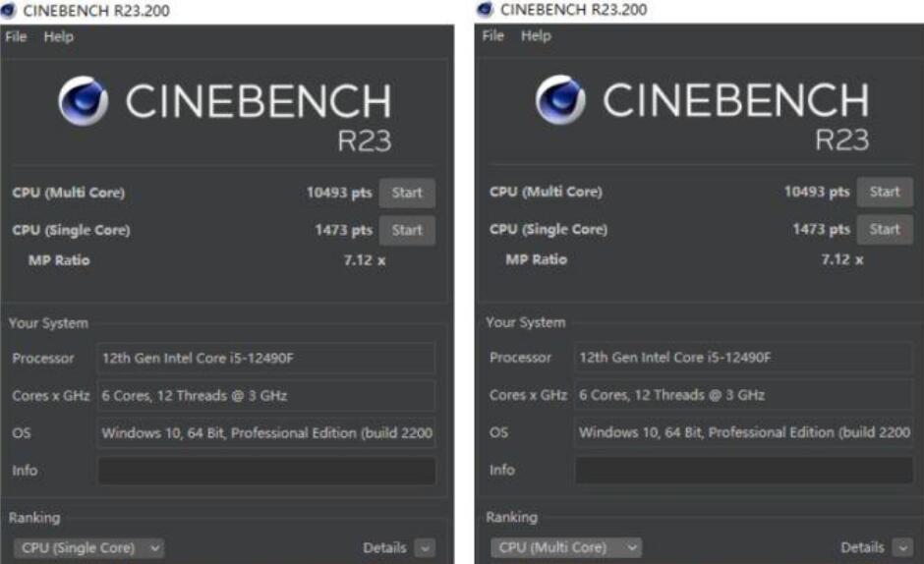This screenshot has height=564, width=924.
Task: Click 'MP Ratio' label in left window
Action: coord(59,260)
